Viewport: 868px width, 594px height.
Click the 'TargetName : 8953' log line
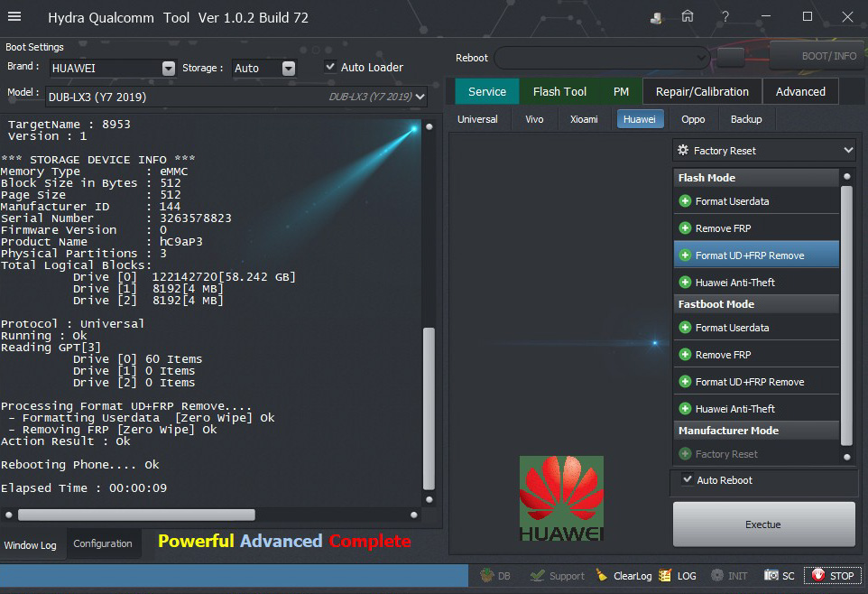pyautogui.click(x=69, y=124)
